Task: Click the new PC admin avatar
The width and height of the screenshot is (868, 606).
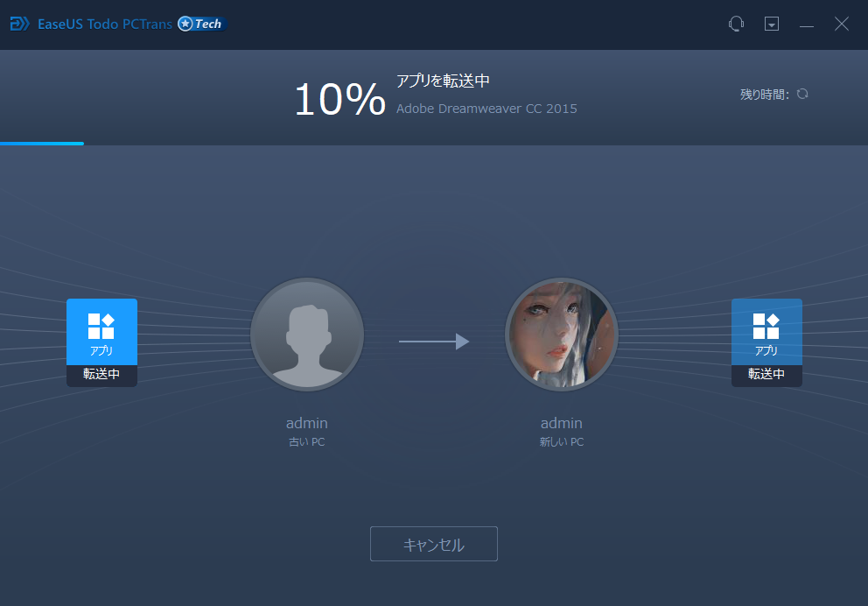Action: pyautogui.click(x=561, y=335)
